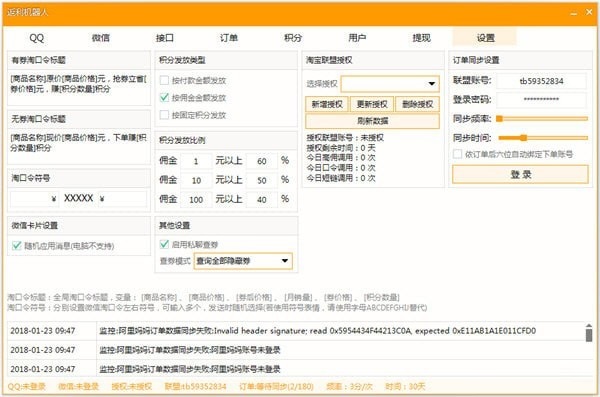Click the 佣金 amount field showing 100
The image size is (600, 397).
[196, 199]
